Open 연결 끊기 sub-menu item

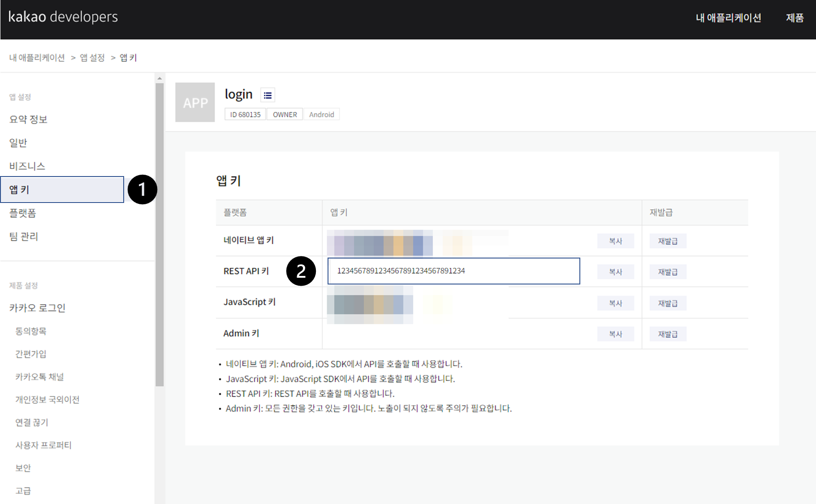point(32,422)
